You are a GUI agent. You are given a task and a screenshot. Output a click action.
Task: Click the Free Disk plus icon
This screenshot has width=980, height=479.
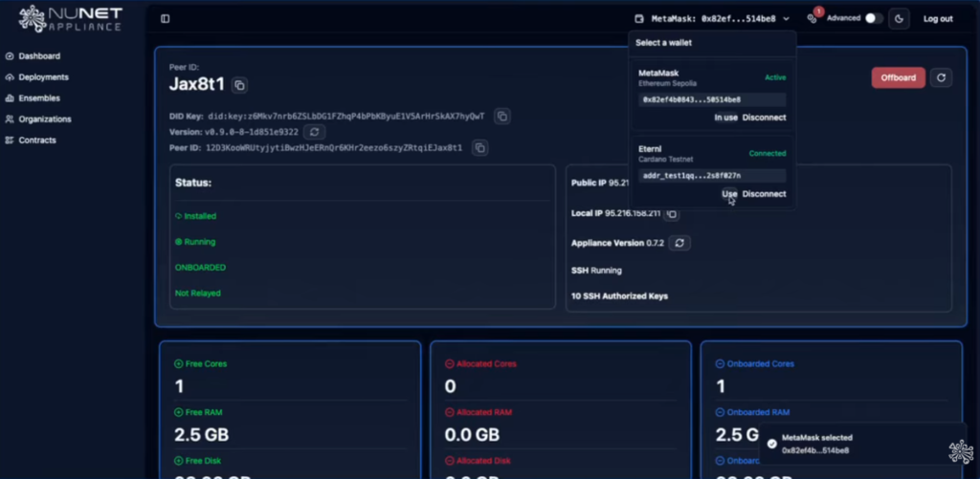179,461
